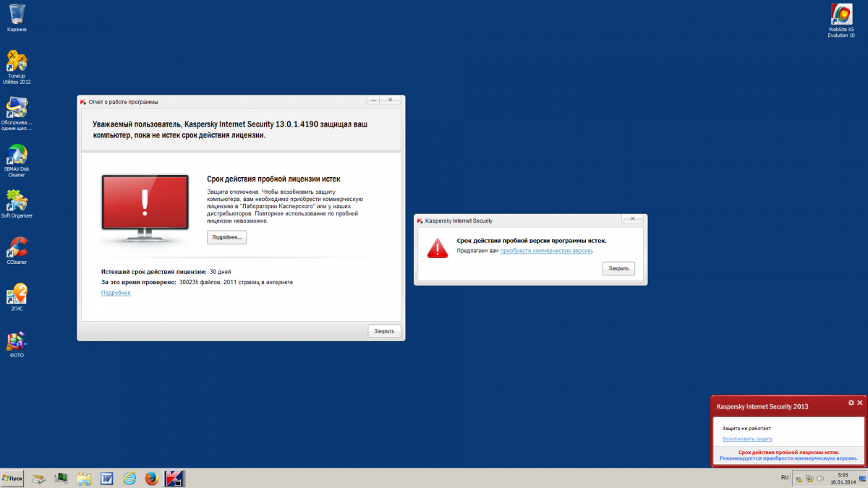Screen dimensions: 868x488
Task: Click the text Защита не работает
Action: [x=746, y=429]
